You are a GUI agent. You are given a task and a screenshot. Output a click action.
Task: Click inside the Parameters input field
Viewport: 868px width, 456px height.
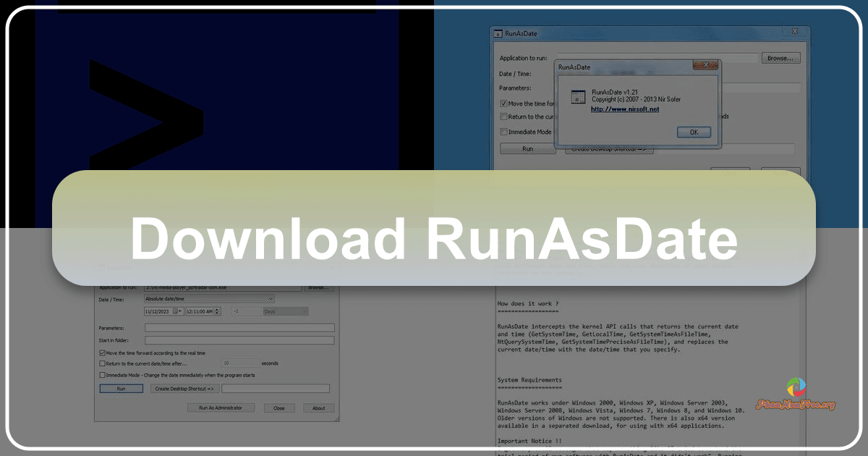(239, 328)
